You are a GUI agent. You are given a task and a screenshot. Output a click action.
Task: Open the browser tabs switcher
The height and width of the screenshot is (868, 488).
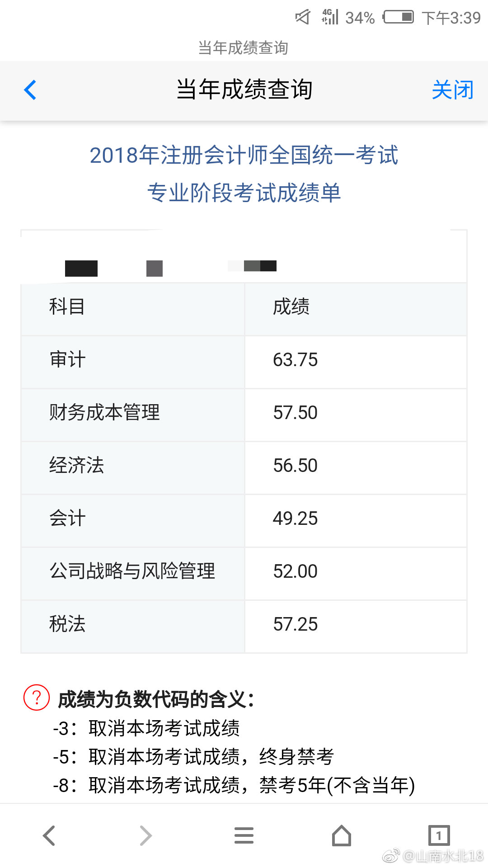pos(439,835)
